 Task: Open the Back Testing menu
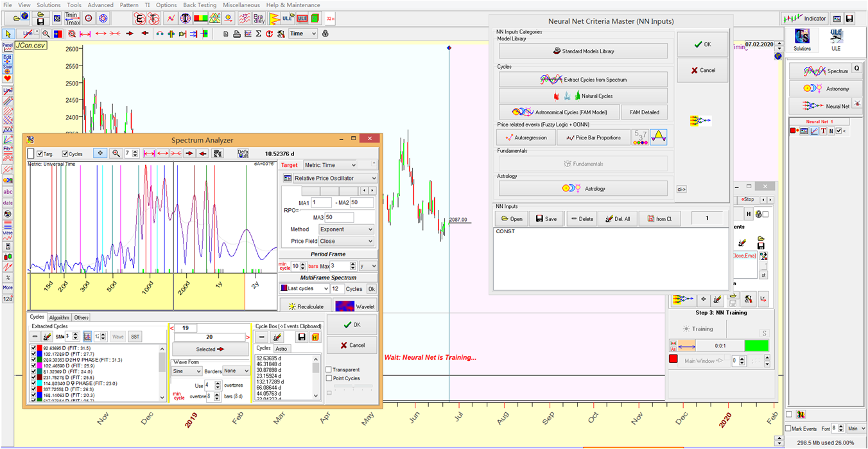[x=199, y=4]
